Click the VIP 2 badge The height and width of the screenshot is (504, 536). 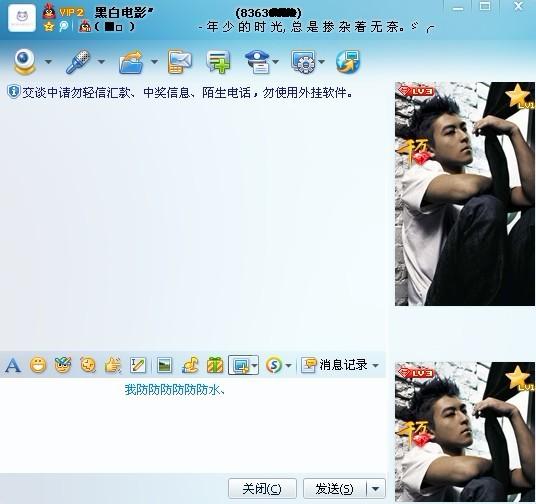click(x=71, y=13)
